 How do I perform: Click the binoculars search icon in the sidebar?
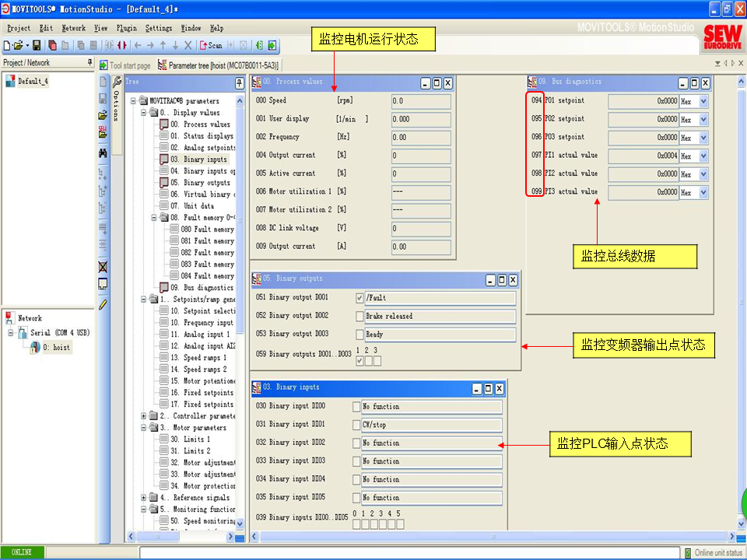tap(103, 152)
